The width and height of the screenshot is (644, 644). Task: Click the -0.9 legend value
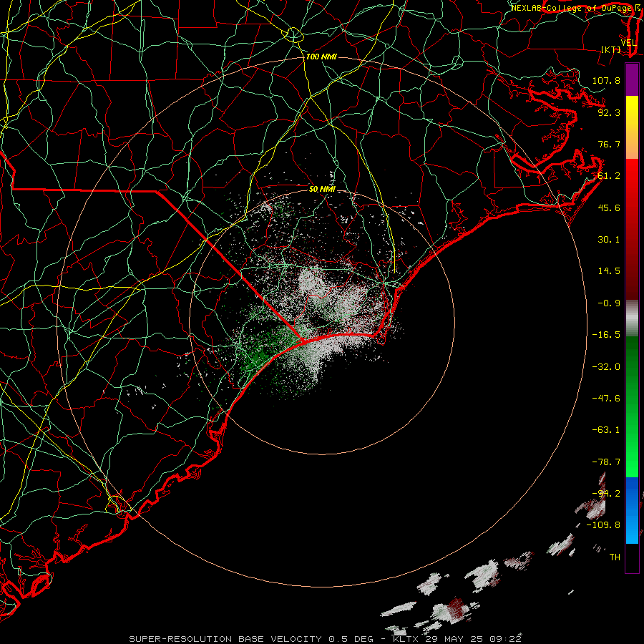click(x=609, y=303)
